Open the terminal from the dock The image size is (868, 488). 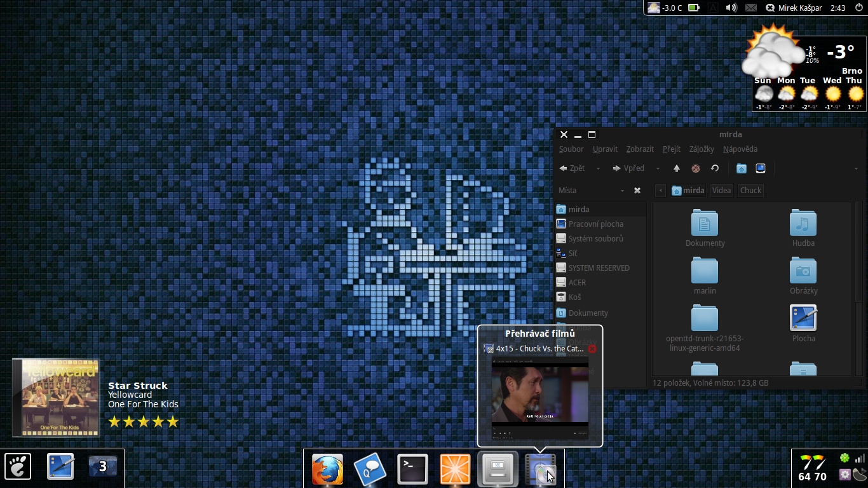pos(412,470)
